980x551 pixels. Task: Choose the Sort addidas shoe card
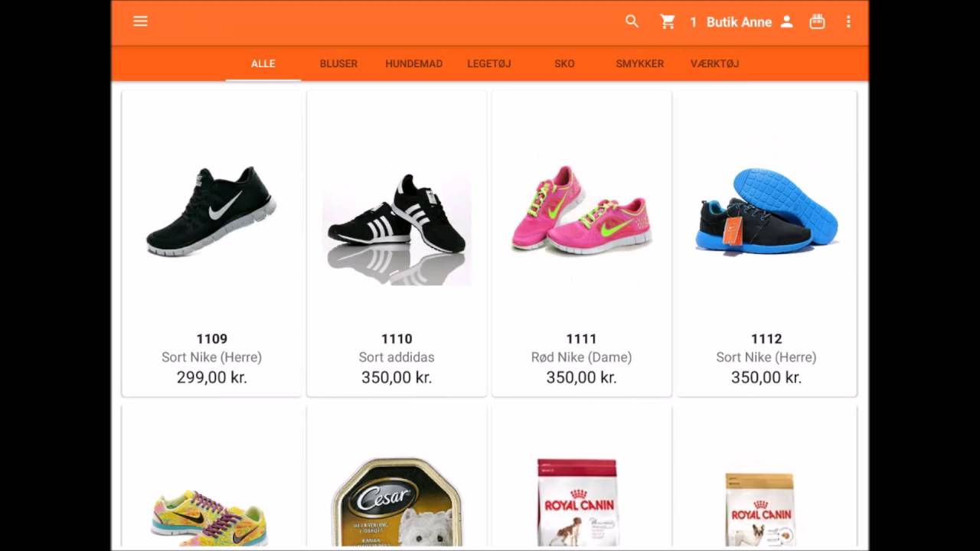397,243
